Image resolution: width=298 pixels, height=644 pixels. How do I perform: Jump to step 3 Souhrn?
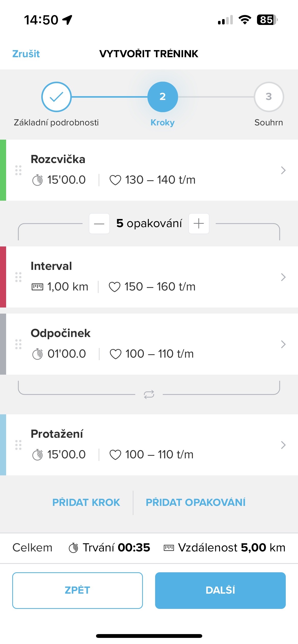[269, 97]
